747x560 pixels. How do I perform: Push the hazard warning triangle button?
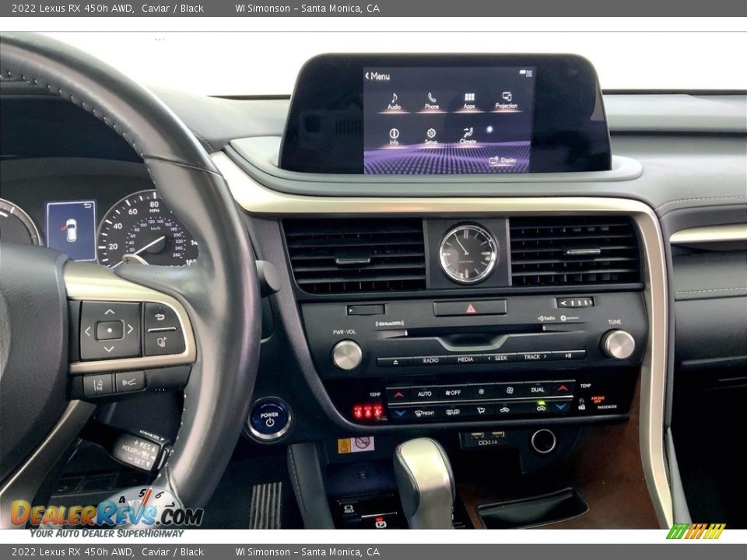(x=470, y=308)
